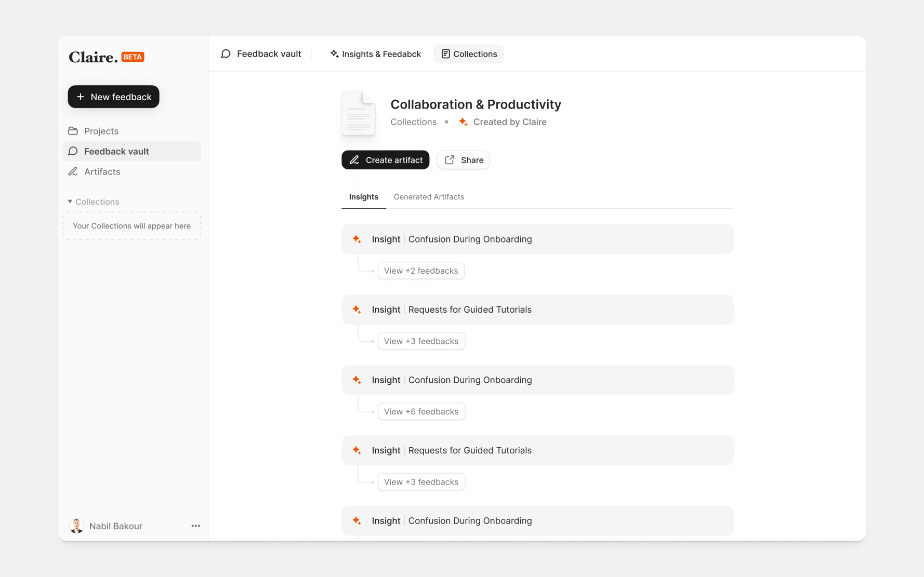Click the pencil icon on Create artifact
The image size is (924, 577).
354,160
